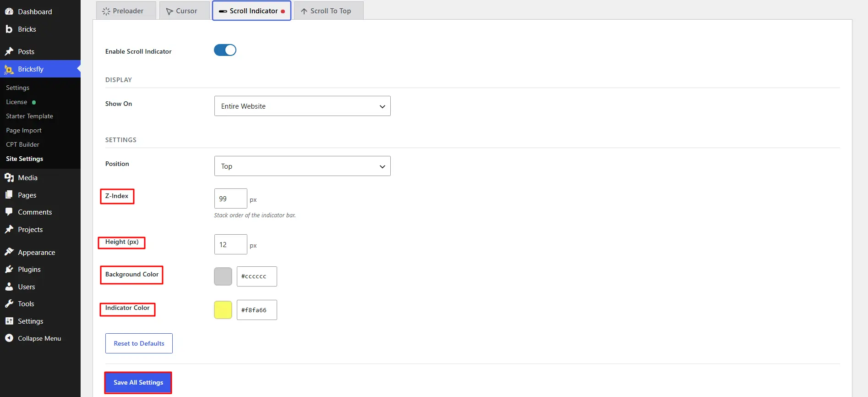Click the Media library icon
The width and height of the screenshot is (868, 397).
pos(9,177)
